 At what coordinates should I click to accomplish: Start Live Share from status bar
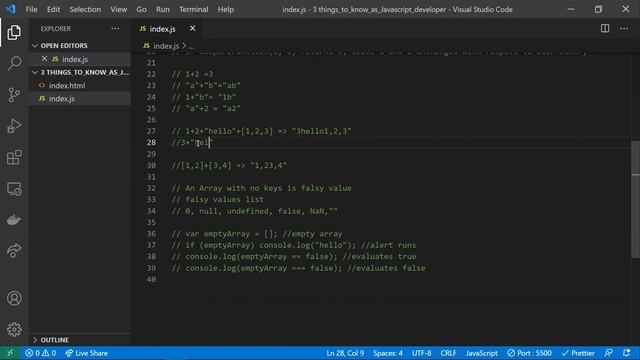coord(87,353)
